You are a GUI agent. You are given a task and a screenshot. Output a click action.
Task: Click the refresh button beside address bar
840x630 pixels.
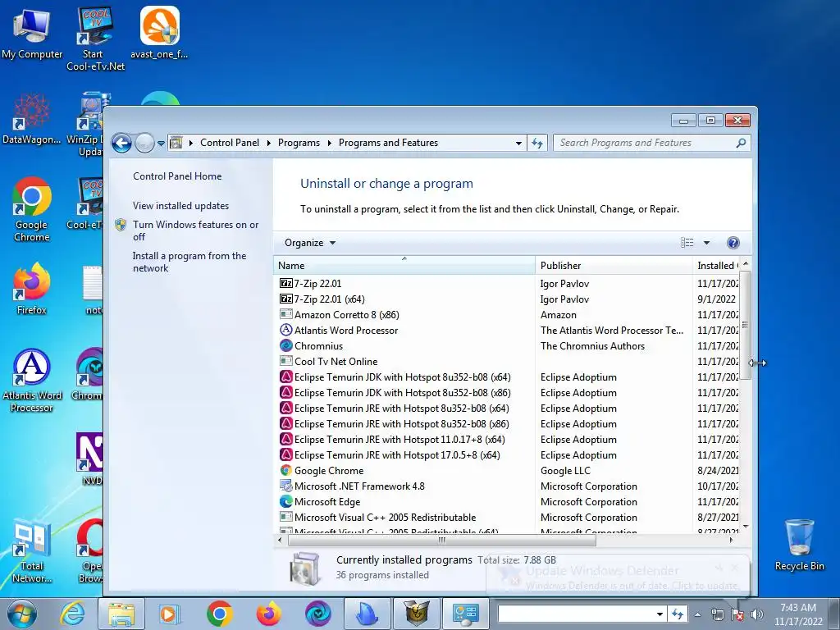coord(536,143)
